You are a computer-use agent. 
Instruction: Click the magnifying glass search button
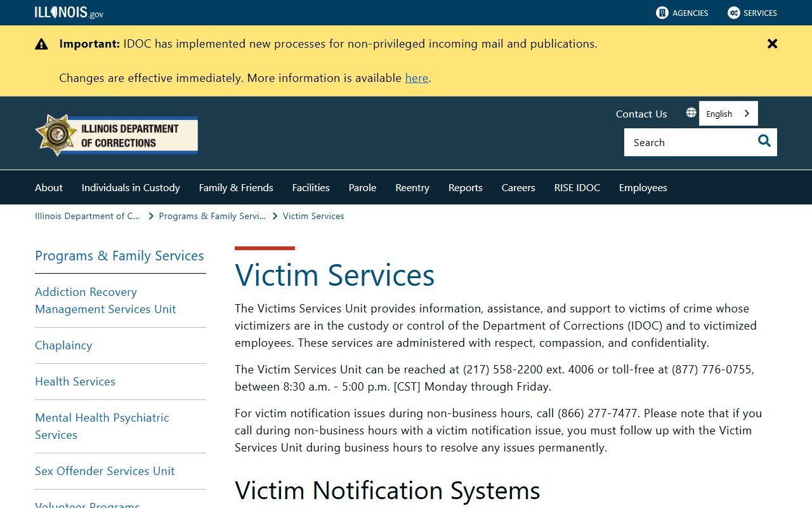(764, 142)
